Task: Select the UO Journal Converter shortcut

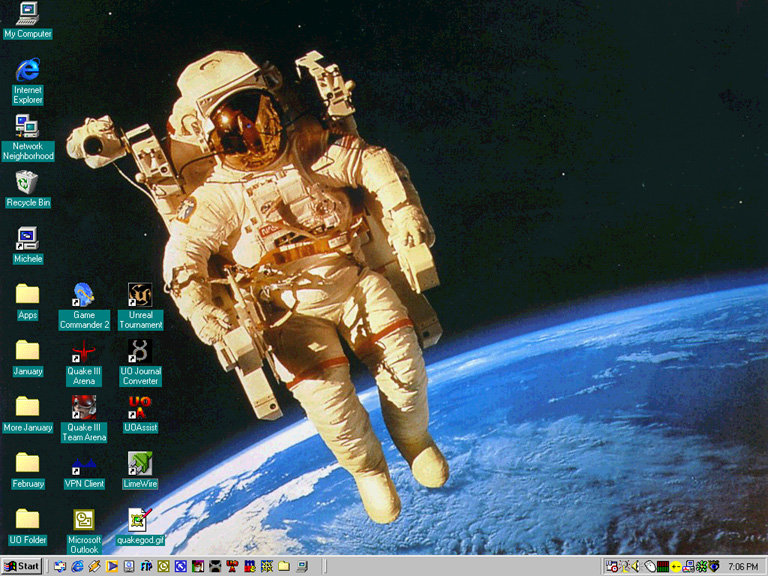Action: coord(141,362)
